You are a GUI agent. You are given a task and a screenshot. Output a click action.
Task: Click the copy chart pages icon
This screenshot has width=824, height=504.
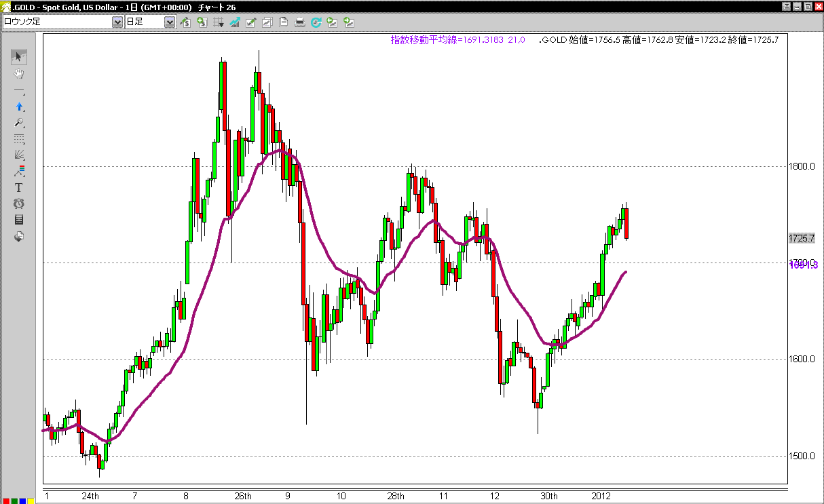[x=284, y=22]
